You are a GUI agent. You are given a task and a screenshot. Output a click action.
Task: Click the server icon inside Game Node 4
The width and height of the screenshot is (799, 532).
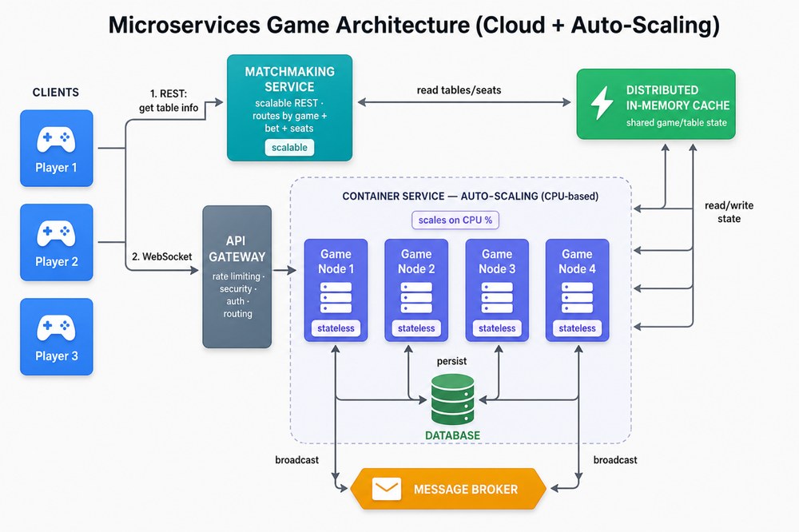click(x=578, y=298)
